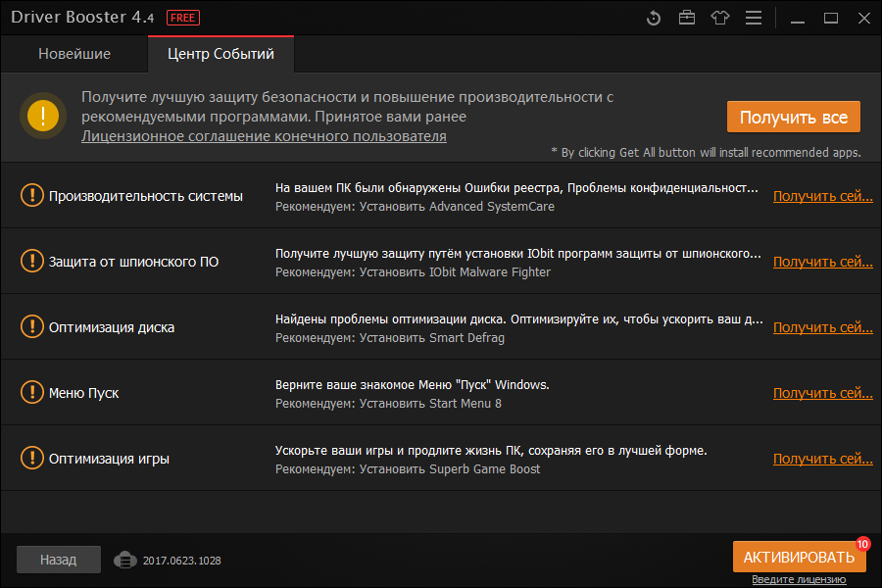Click the Получите лучшую защиту безопасности banner text

(x=347, y=107)
